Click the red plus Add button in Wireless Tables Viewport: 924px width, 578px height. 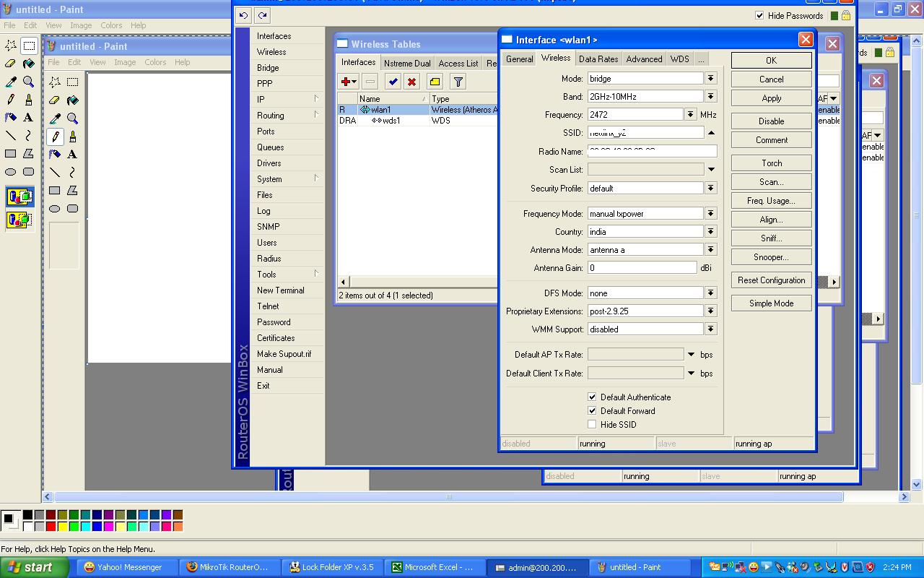tap(346, 82)
